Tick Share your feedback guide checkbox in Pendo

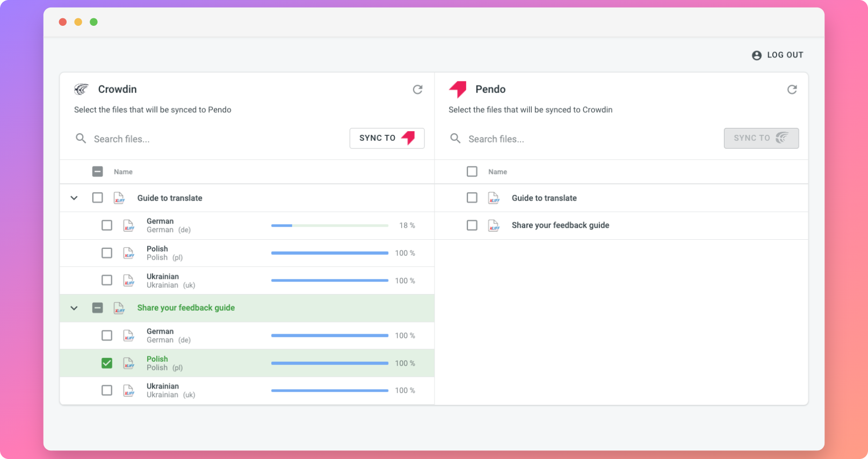click(x=472, y=225)
